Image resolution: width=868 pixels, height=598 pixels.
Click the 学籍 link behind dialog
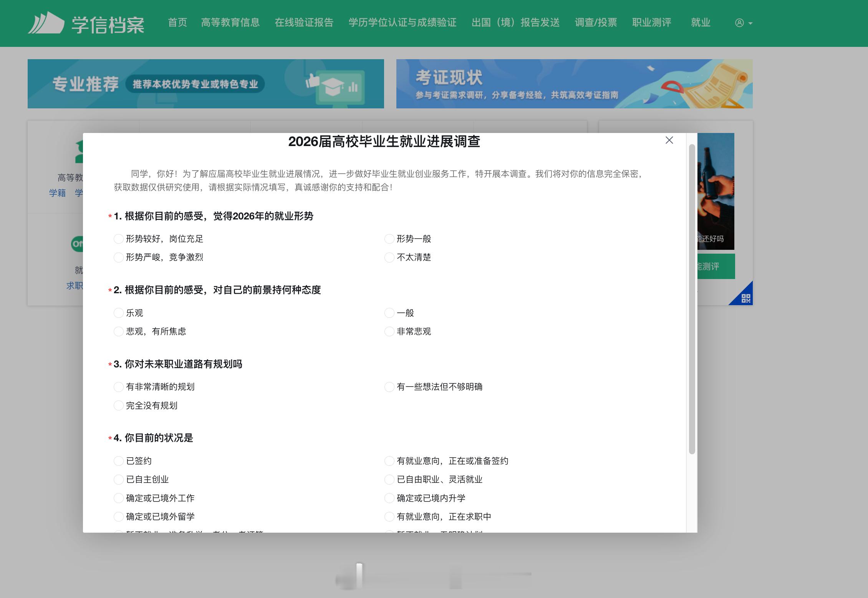tap(57, 193)
